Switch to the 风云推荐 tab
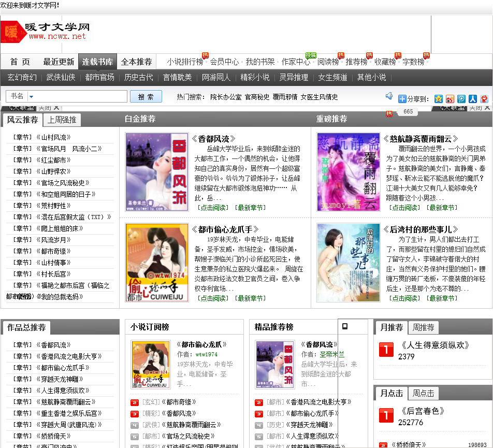Viewport: 493px width, 448px height. click(x=22, y=120)
